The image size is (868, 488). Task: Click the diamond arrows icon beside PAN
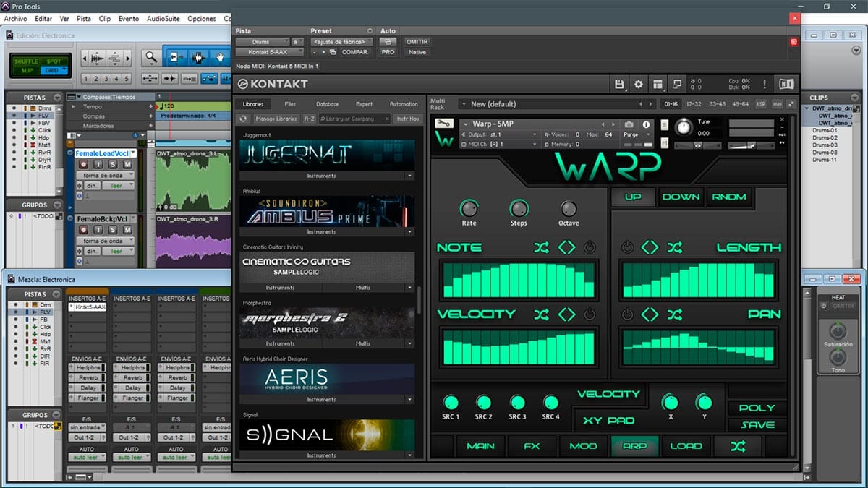650,314
